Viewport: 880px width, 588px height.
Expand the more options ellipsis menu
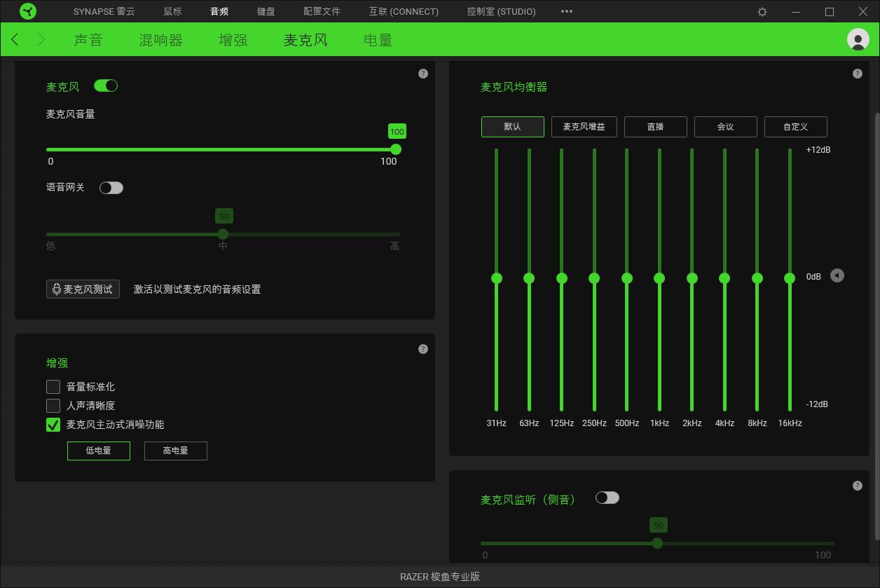point(567,11)
